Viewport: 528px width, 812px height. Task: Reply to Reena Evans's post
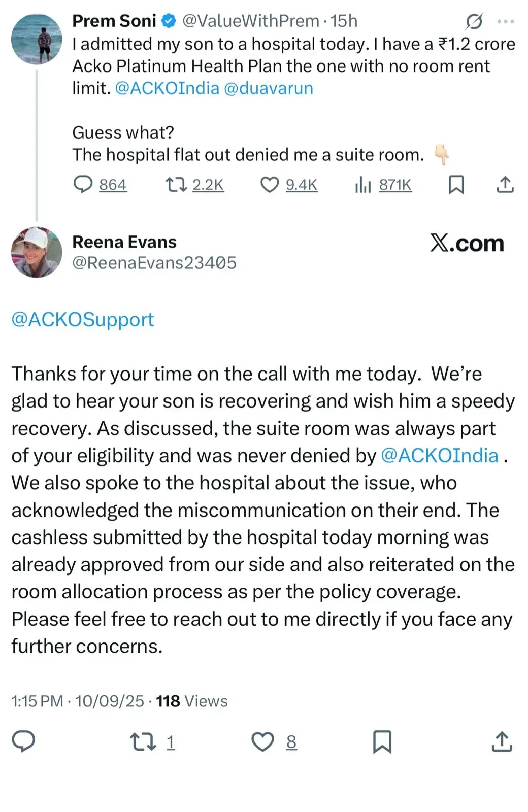click(x=23, y=741)
